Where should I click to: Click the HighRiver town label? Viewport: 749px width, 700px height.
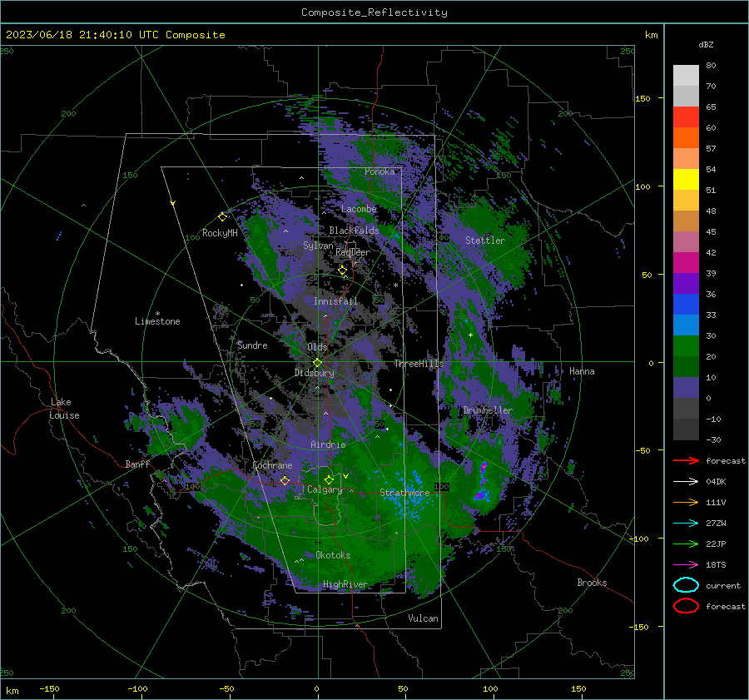345,584
